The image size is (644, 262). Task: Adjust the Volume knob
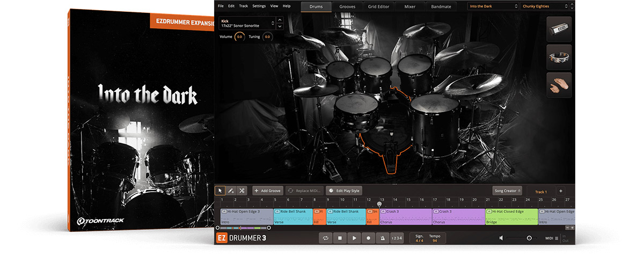(x=239, y=37)
